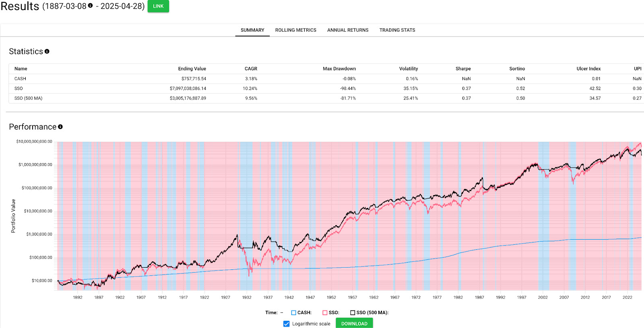Viewport: 644px width, 328px height.
Task: Click the info icon beside the start date
Action: tap(90, 6)
